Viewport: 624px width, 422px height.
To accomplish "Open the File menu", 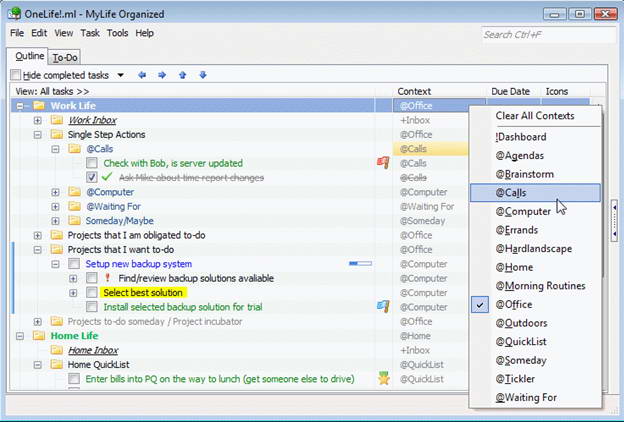I will click(x=17, y=33).
